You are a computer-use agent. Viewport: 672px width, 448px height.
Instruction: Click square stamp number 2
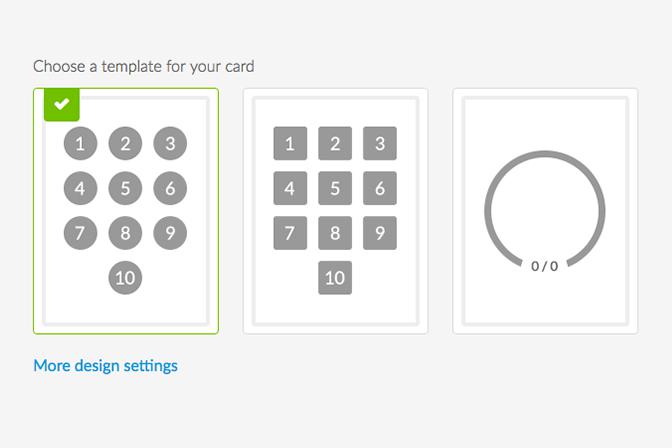pos(335,143)
